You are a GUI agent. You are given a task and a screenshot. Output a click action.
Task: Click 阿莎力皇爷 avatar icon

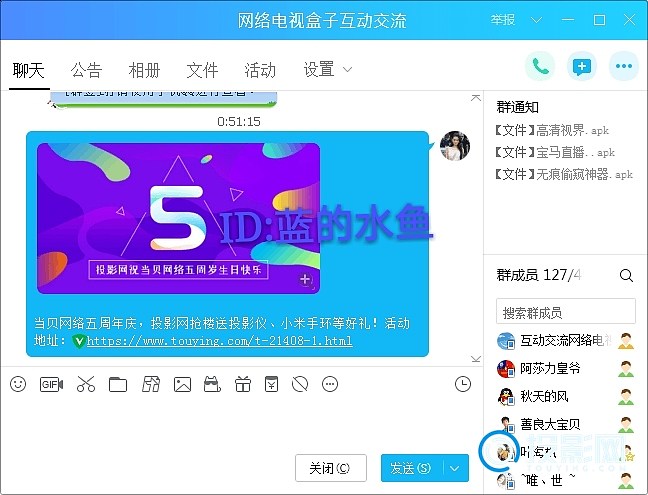505,369
